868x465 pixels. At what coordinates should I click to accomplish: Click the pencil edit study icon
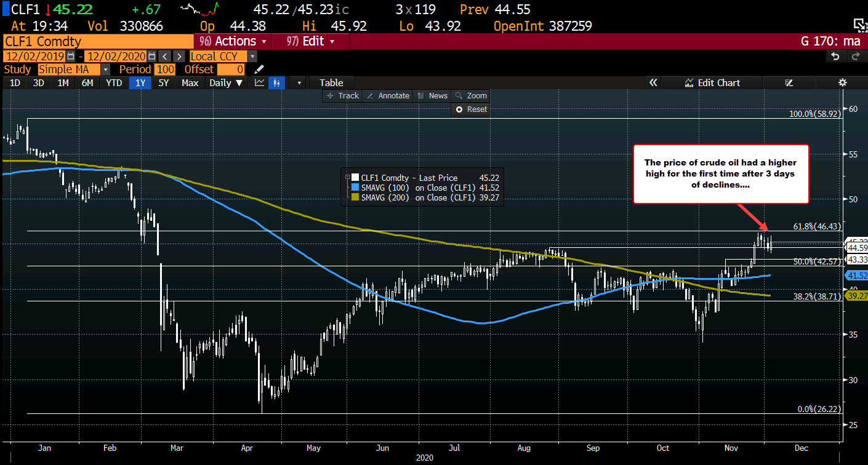tap(259, 70)
